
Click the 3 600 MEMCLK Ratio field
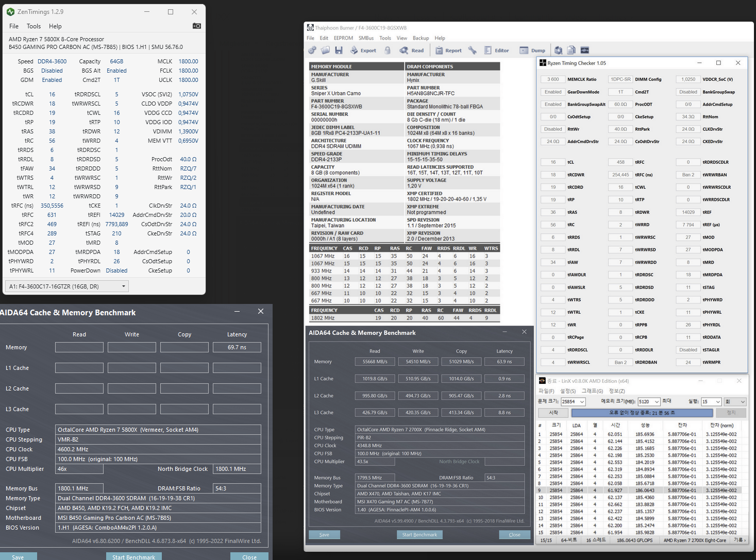[553, 79]
